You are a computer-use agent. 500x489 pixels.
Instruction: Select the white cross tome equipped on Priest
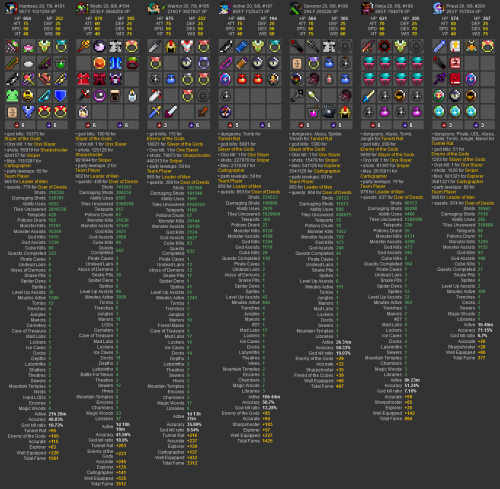pos(455,47)
